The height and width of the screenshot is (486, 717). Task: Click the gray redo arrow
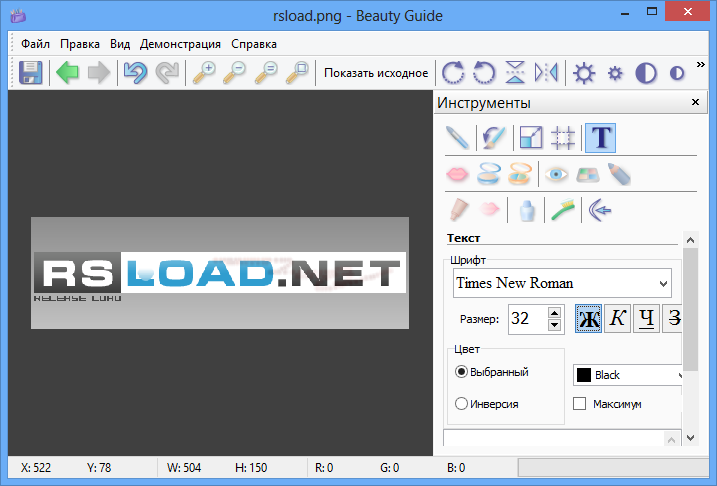tap(167, 73)
